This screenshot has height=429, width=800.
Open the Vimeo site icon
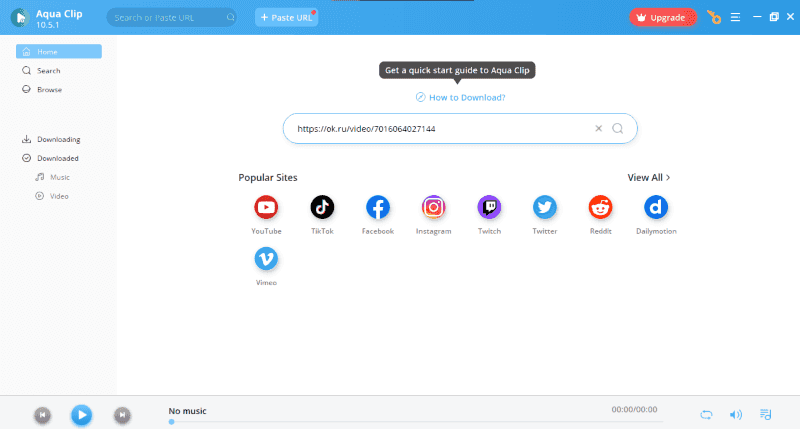tap(266, 259)
